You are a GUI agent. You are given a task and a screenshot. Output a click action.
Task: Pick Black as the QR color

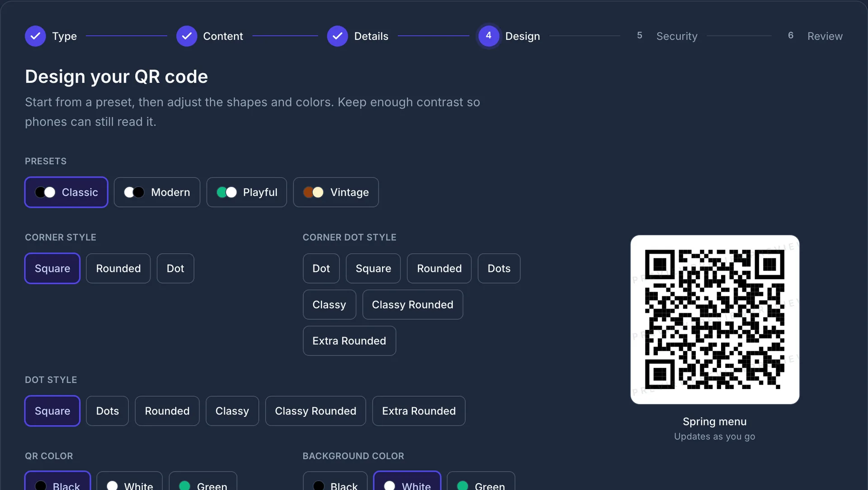[x=57, y=481]
